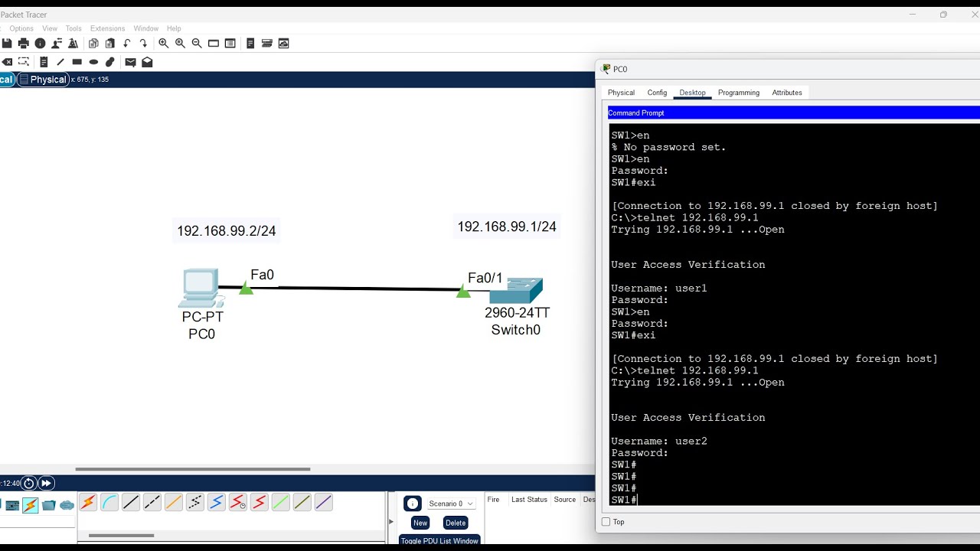
Task: Choose the automatic connection lightning cable
Action: click(88, 503)
